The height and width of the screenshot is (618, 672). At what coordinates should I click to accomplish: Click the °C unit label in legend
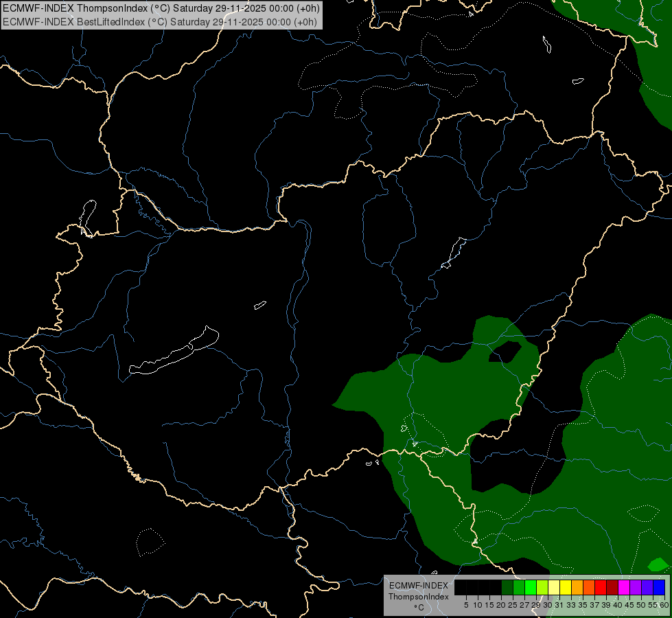pyautogui.click(x=419, y=608)
